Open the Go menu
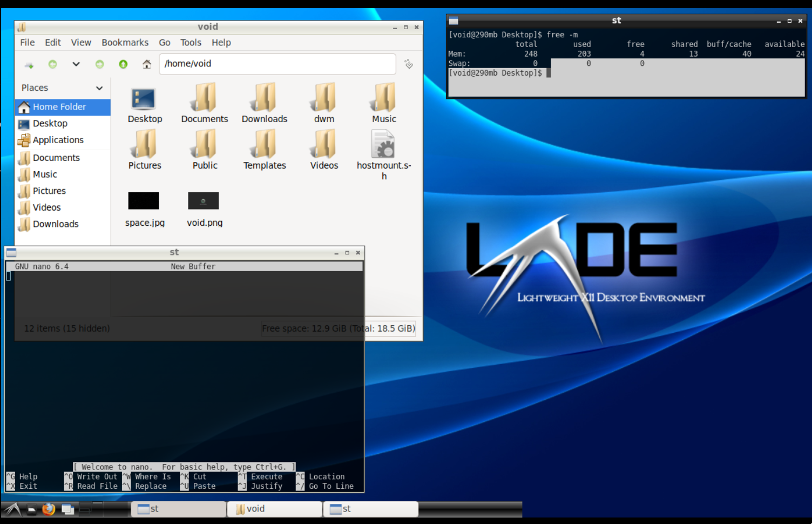The width and height of the screenshot is (812, 524). [x=165, y=43]
